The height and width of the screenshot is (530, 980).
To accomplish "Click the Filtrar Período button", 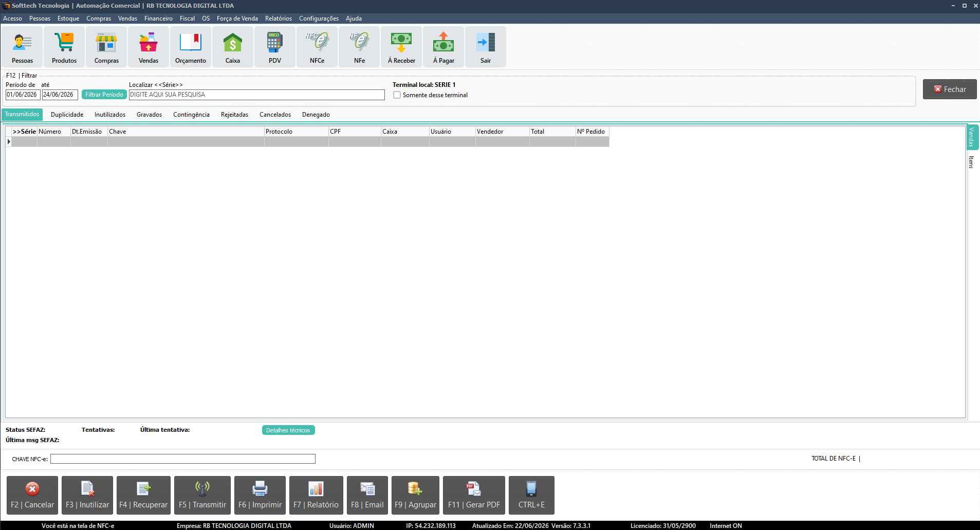I will 104,95.
